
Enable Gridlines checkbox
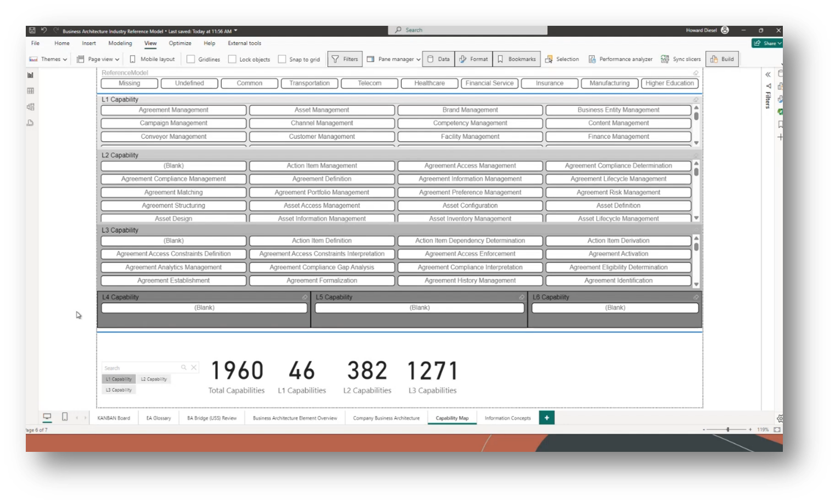191,59
